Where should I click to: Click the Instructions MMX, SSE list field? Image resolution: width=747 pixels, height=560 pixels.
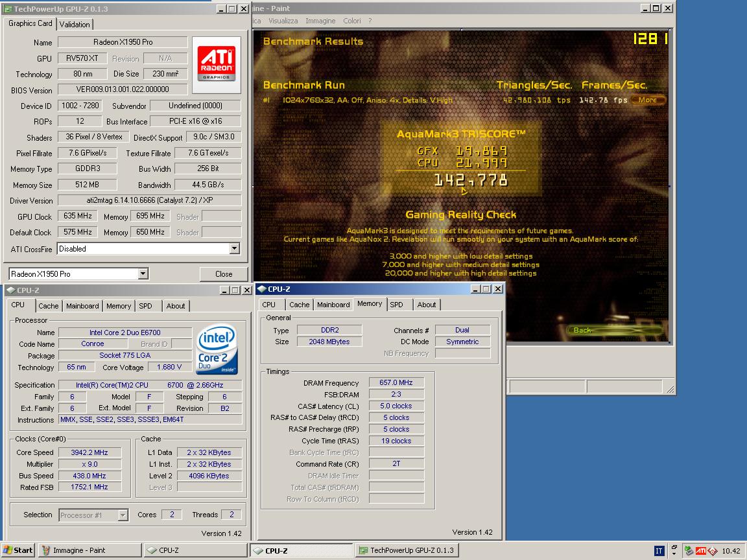(x=150, y=419)
